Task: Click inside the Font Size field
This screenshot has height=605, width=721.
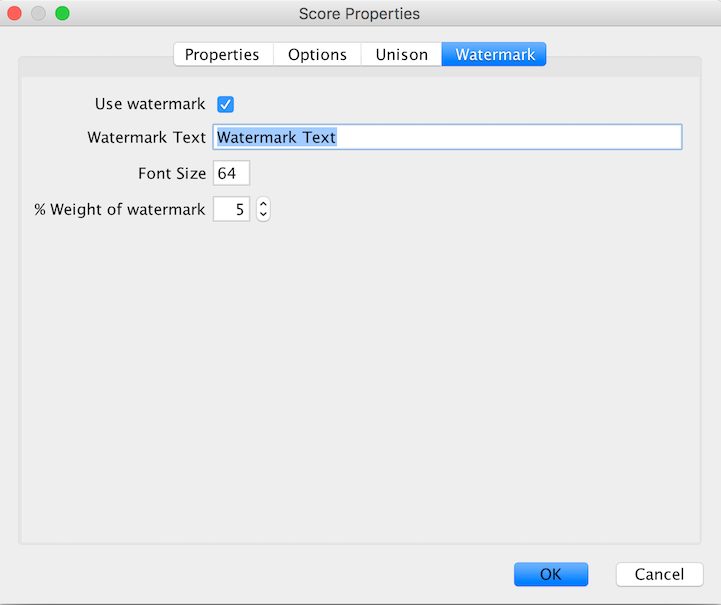Action: (x=231, y=173)
